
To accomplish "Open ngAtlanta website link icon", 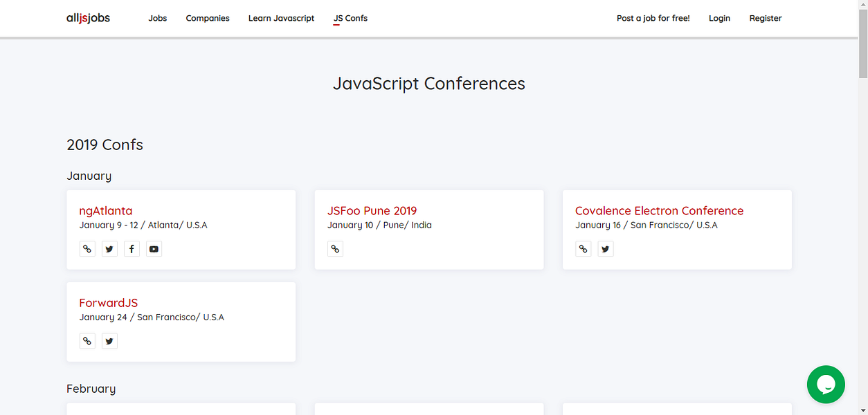I will click(x=87, y=249).
